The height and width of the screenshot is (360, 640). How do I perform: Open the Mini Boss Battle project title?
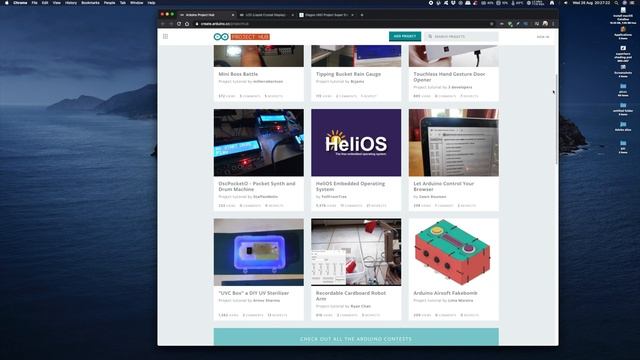[238, 74]
